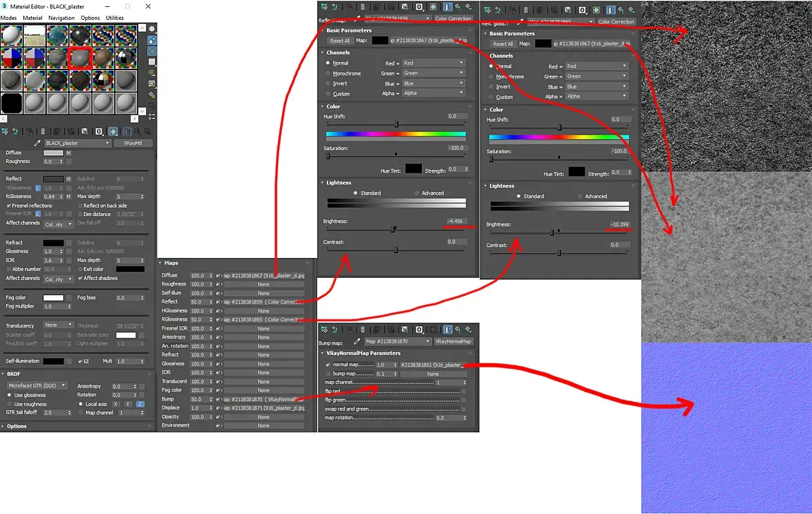Click Reset Map trash icon in main editor toolbar
Screen dimensions: 812x514
[x=43, y=131]
